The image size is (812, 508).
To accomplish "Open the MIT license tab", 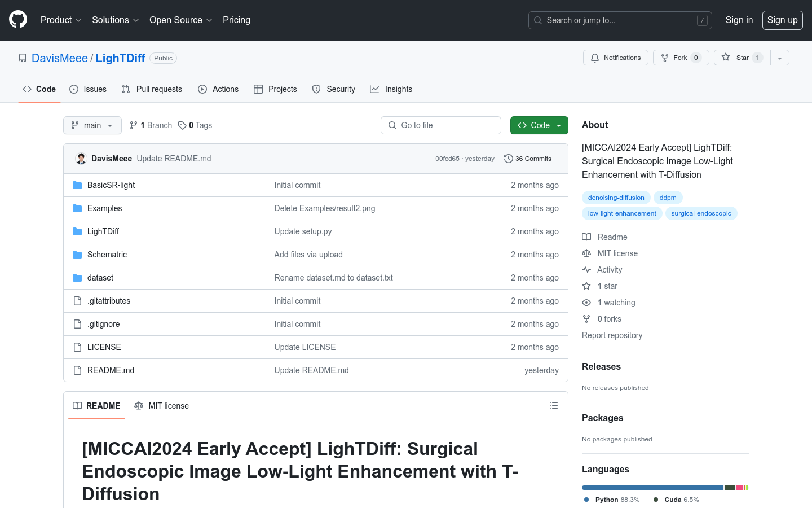I will click(162, 406).
